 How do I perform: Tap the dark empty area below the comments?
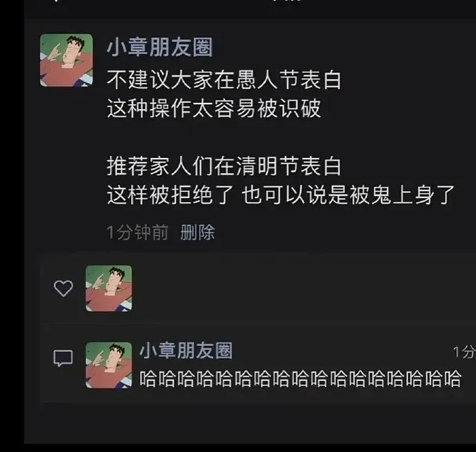pyautogui.click(x=250, y=423)
